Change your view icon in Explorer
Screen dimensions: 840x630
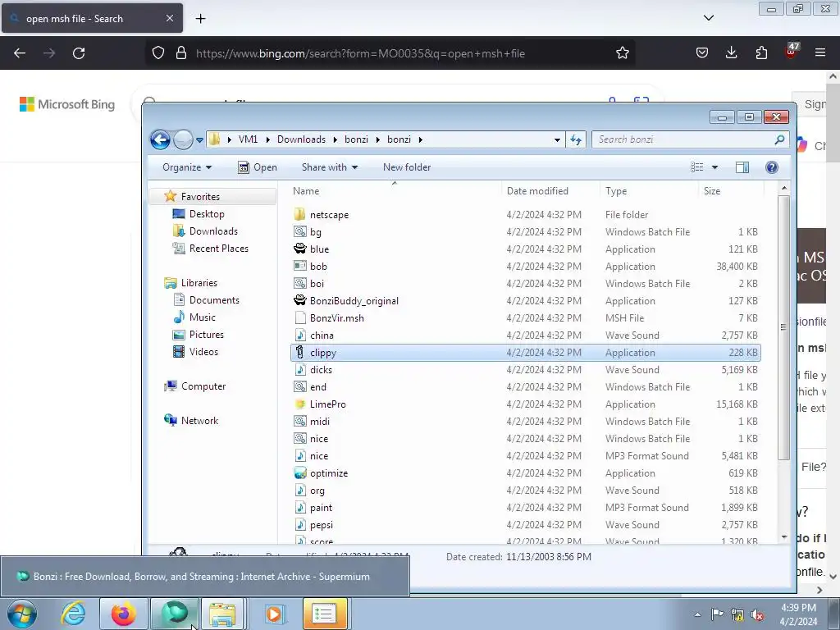(697, 167)
